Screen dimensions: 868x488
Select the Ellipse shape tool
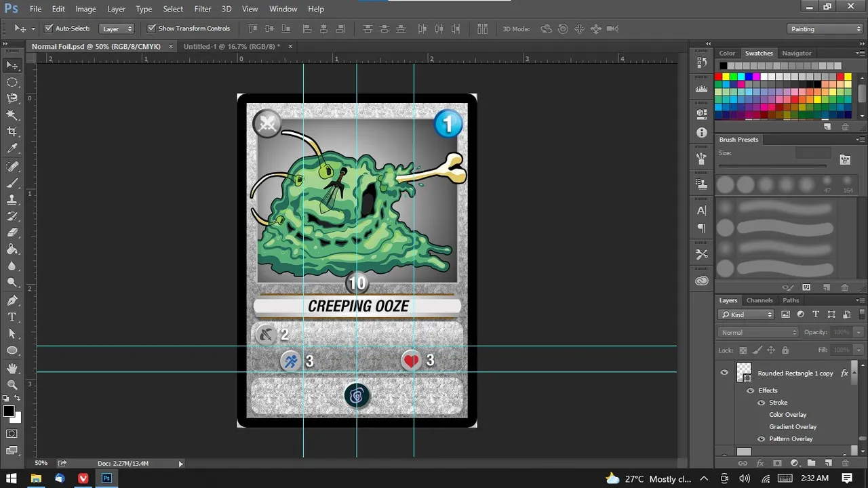pos(12,350)
